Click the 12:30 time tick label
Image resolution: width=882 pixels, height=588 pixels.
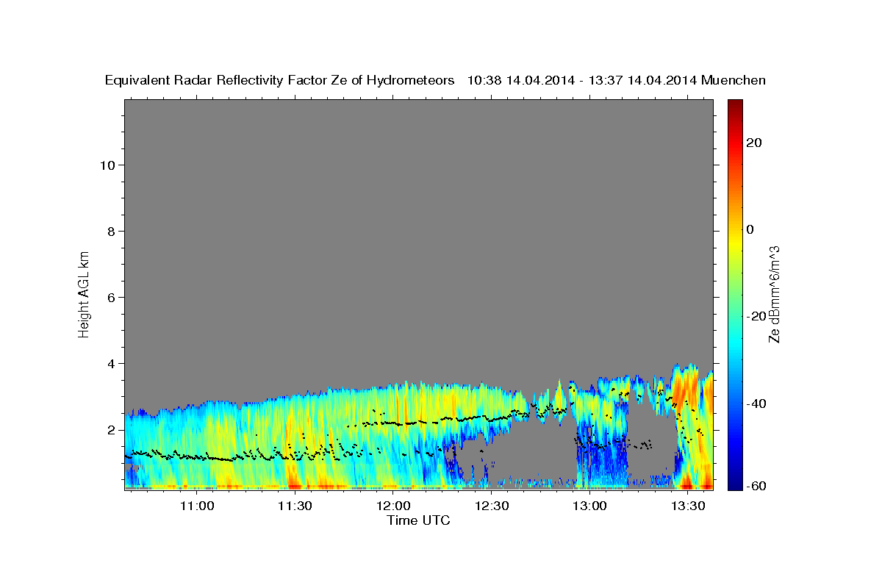(x=492, y=506)
